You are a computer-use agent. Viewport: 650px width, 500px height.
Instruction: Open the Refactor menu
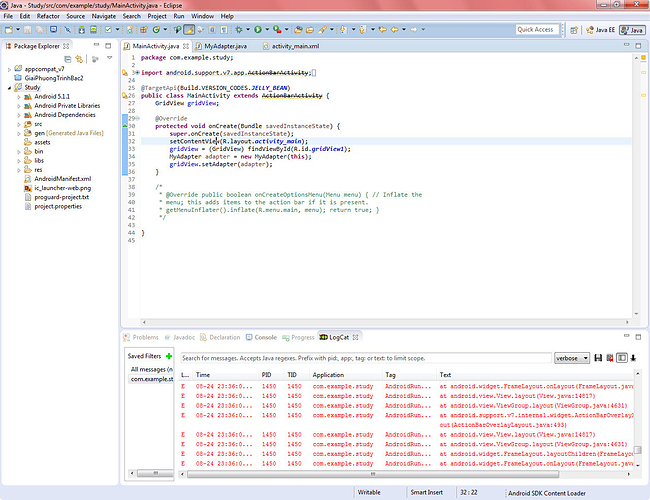tap(48, 16)
